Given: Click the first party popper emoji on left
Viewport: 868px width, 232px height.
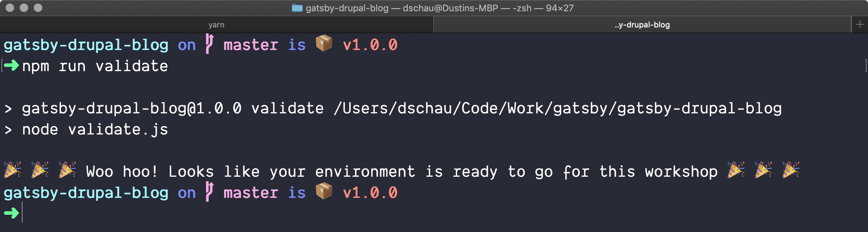Looking at the screenshot, I should 12,170.
